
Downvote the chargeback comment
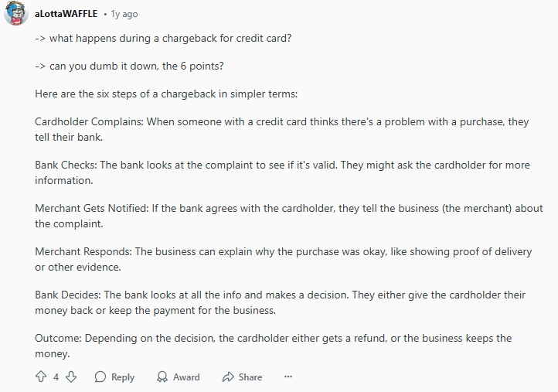[x=71, y=377]
